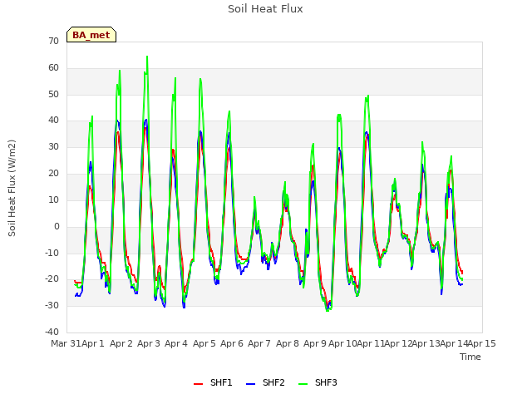Click the Apr 5 x-axis tick label
The height and width of the screenshot is (399, 532).
coord(204,343)
